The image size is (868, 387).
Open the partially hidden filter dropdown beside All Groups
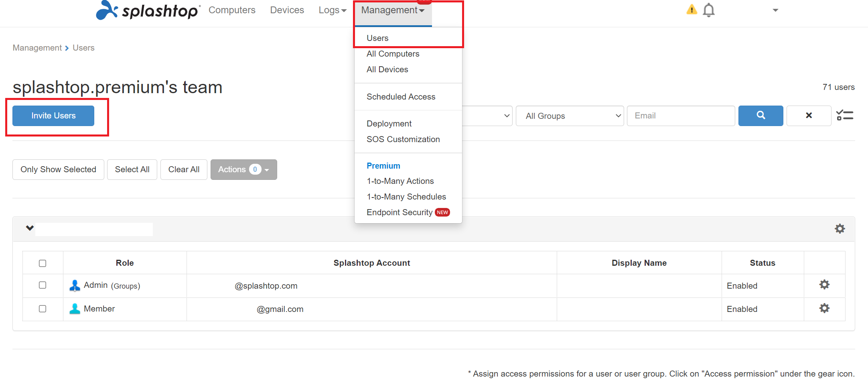[x=487, y=116]
